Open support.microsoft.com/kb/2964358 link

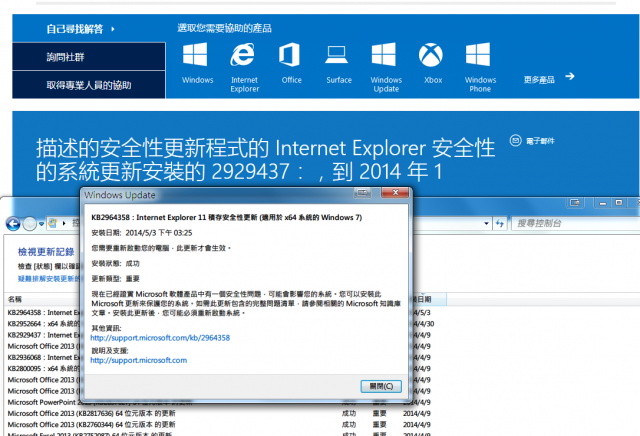point(160,338)
